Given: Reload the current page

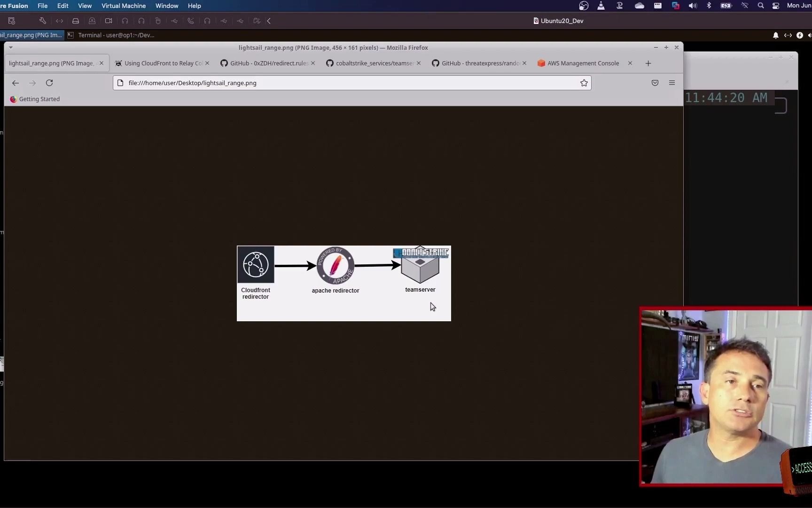Looking at the screenshot, I should coord(49,83).
